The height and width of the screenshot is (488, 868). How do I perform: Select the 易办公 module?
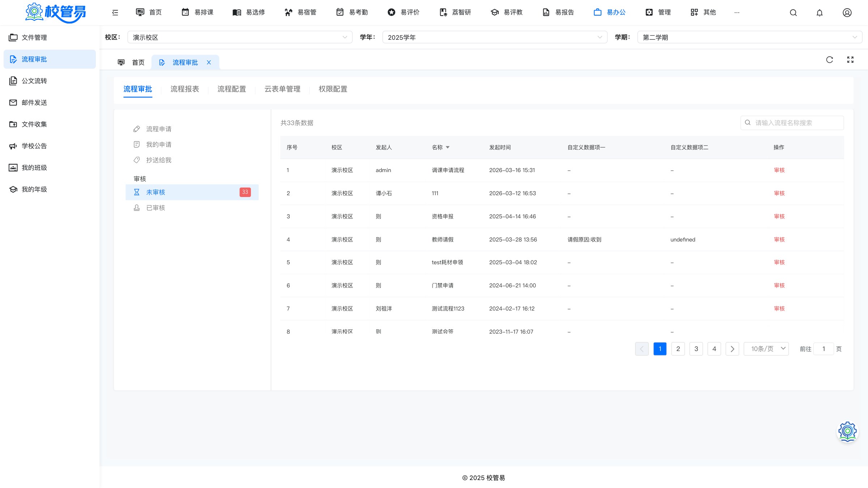tap(609, 12)
